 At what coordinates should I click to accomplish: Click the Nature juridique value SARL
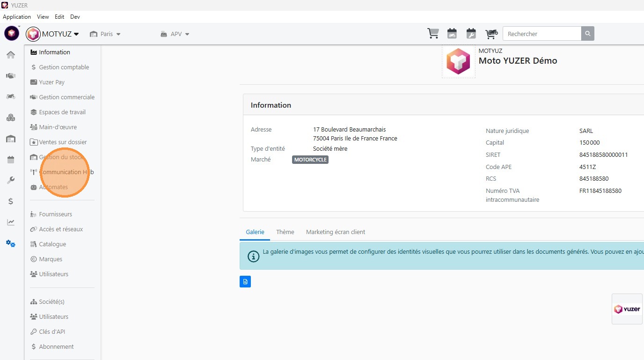[x=586, y=131]
